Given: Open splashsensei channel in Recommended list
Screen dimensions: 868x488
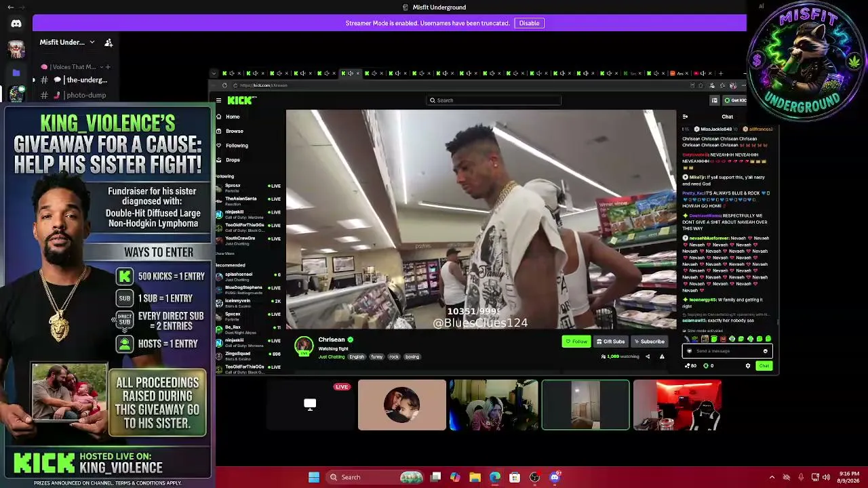Looking at the screenshot, I should tap(248, 277).
